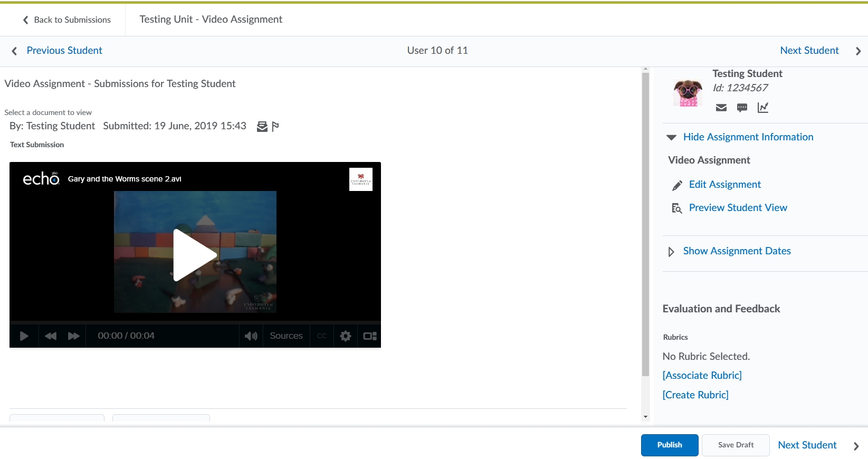This screenshot has height=459, width=868.
Task: Email the Testing Student via envelope icon
Action: pyautogui.click(x=721, y=108)
